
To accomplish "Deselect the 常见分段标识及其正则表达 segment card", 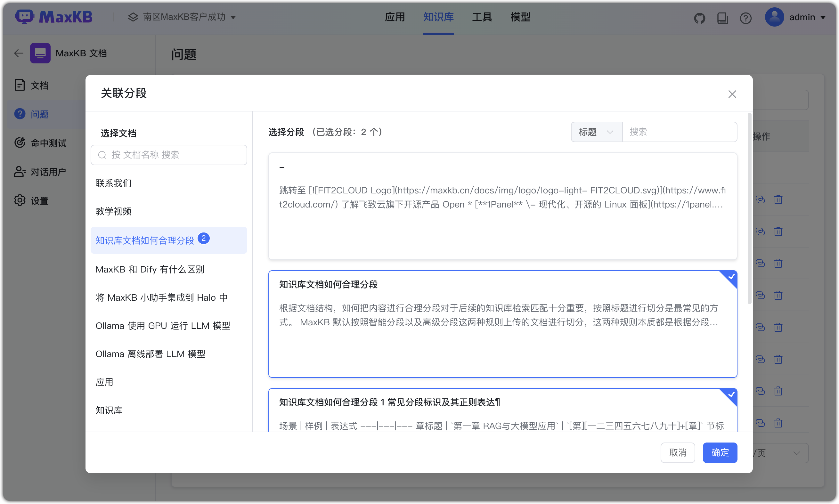I will (502, 410).
